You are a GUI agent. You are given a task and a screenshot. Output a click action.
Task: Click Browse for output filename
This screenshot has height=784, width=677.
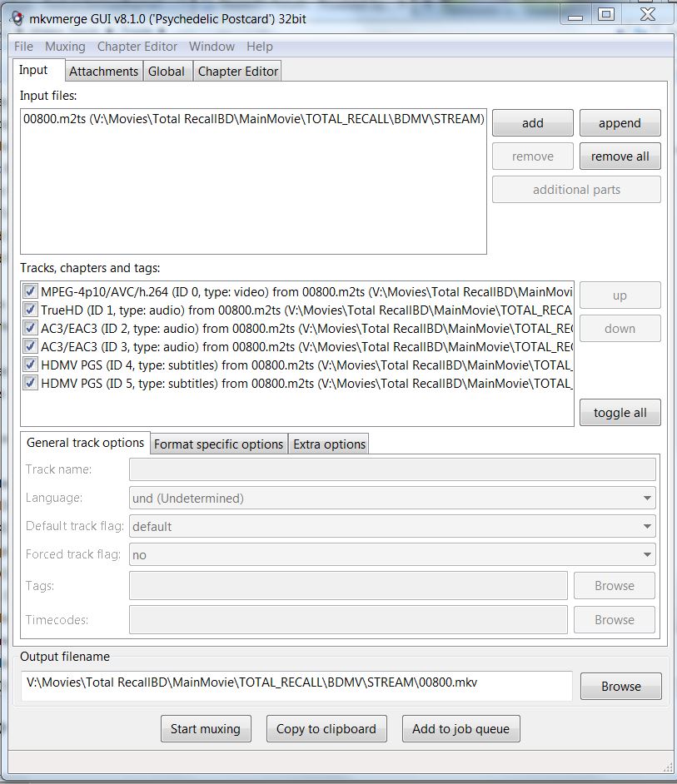tap(621, 687)
